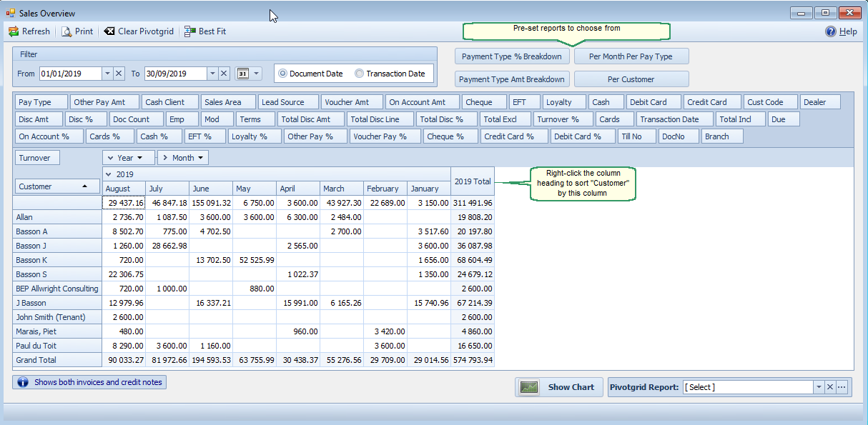Open Pivotgrid Report ellipsis options

click(x=842, y=387)
